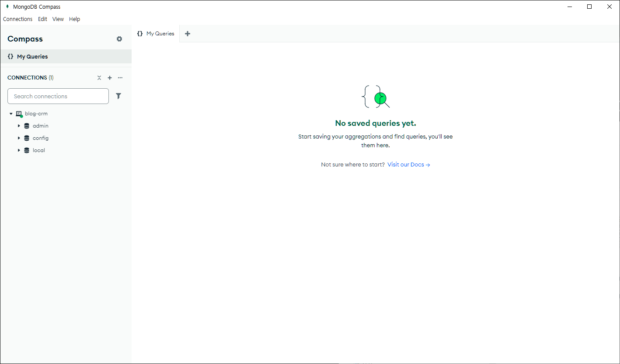Screen dimensions: 620x364
Task: Click the blog-crm connection server icon
Action: click(x=19, y=114)
